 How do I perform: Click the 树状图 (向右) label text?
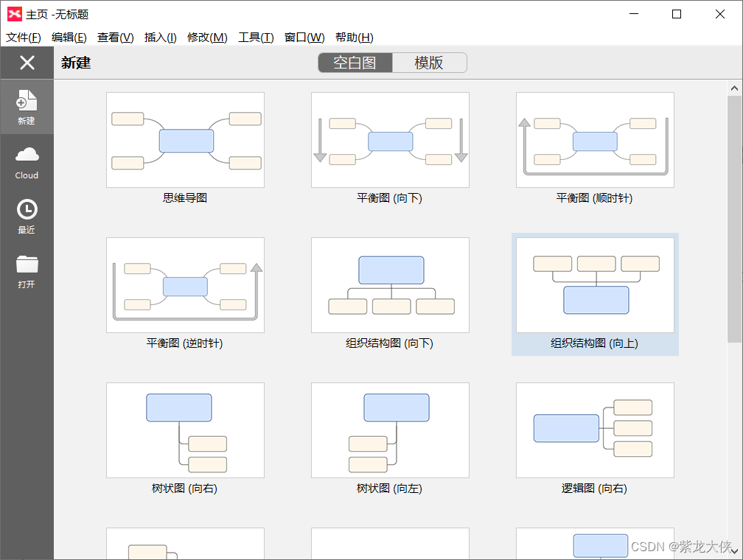(185, 489)
